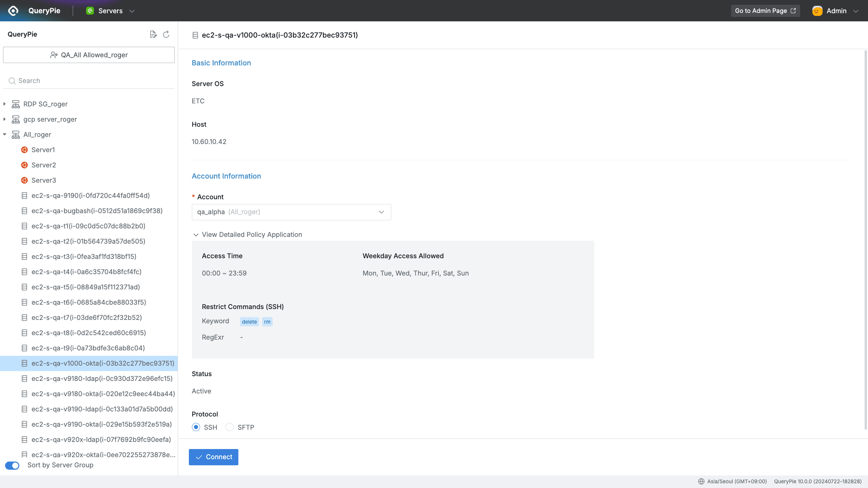Select the Ubuntu icon beside Server1

(x=24, y=149)
